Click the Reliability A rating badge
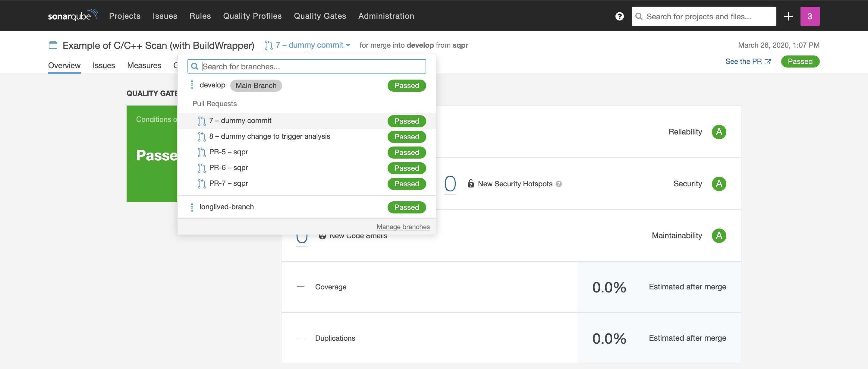 coord(719,132)
